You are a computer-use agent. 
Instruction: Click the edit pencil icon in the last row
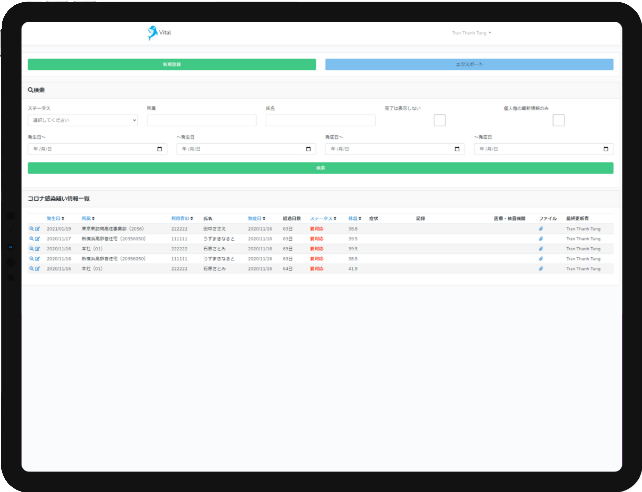37,269
